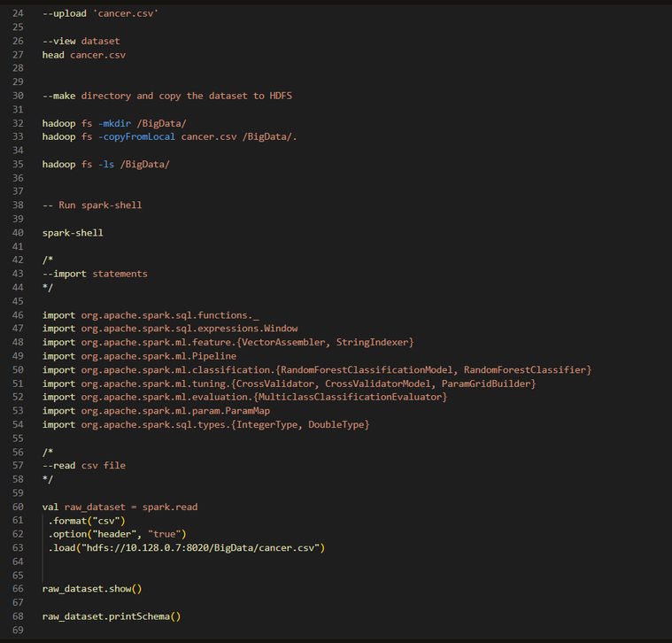
Task: Place cursor on 'head cancer.csv' line
Action: click(x=84, y=55)
